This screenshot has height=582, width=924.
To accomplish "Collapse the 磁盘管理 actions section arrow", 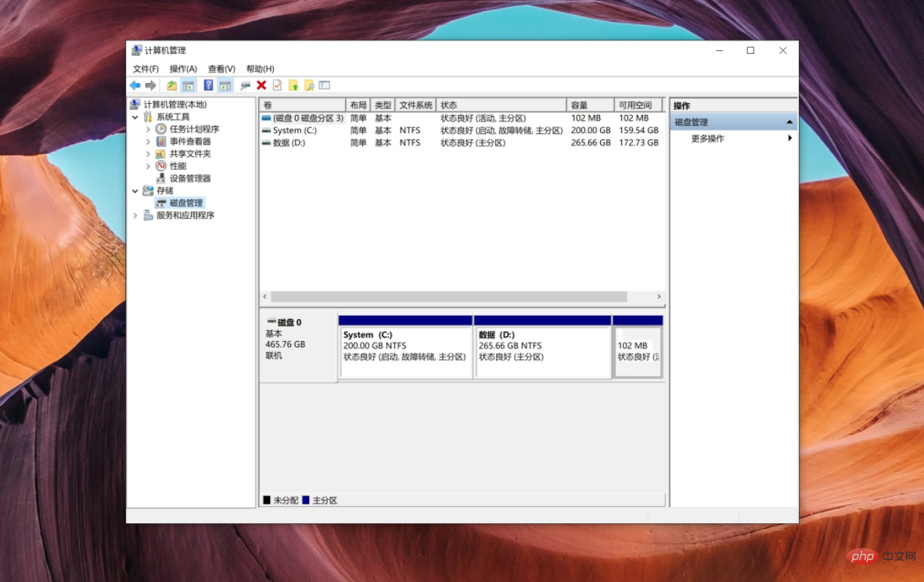I will tap(789, 123).
